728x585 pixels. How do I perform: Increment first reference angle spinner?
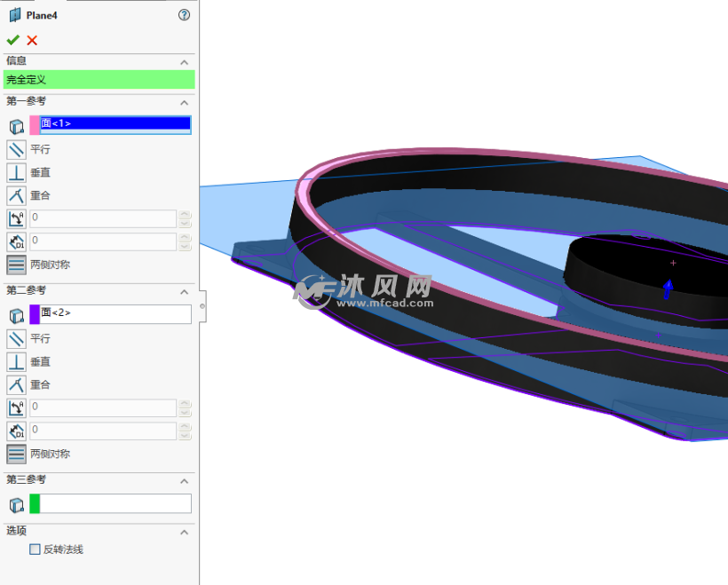(185, 215)
